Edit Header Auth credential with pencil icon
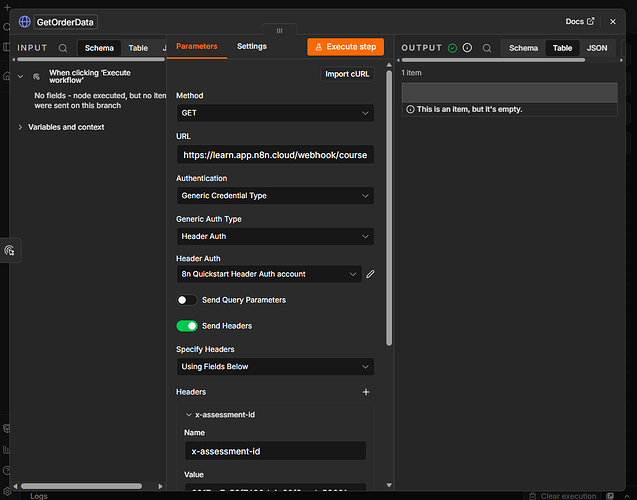This screenshot has width=637, height=500. tap(370, 274)
